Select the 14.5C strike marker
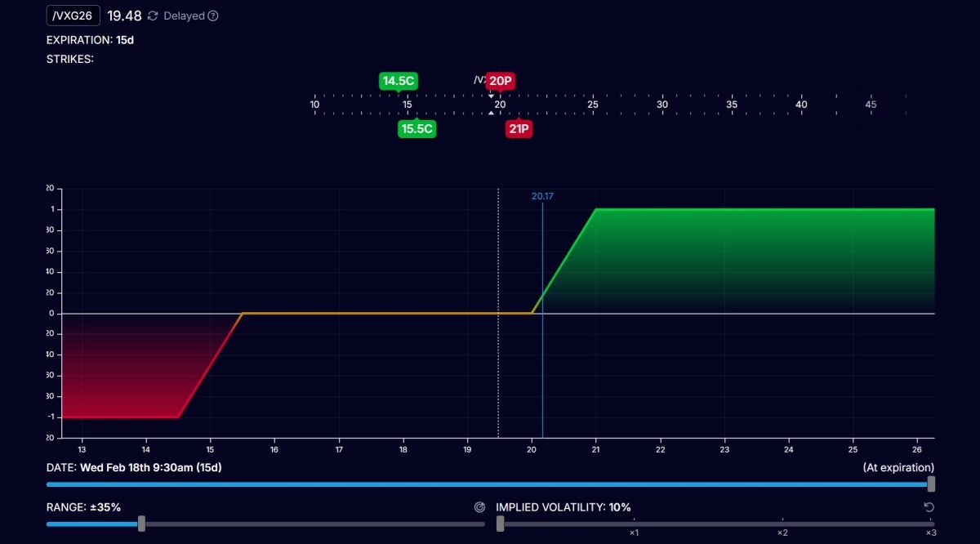 (x=399, y=81)
